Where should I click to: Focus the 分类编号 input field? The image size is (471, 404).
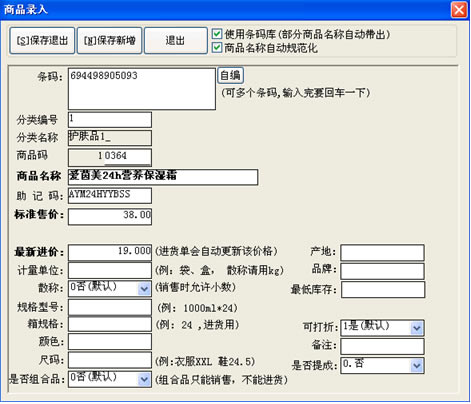pos(110,120)
